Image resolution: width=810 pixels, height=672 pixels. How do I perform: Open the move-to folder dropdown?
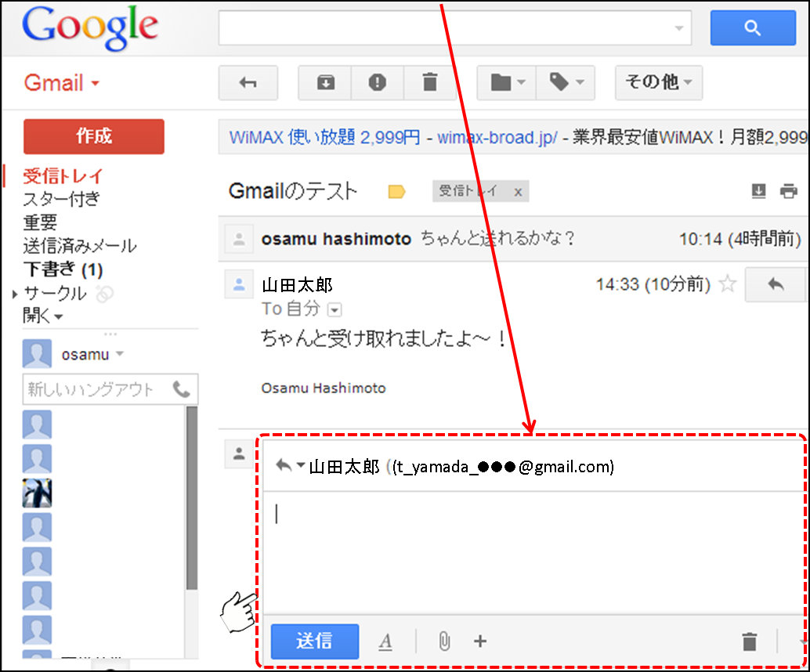tap(507, 82)
